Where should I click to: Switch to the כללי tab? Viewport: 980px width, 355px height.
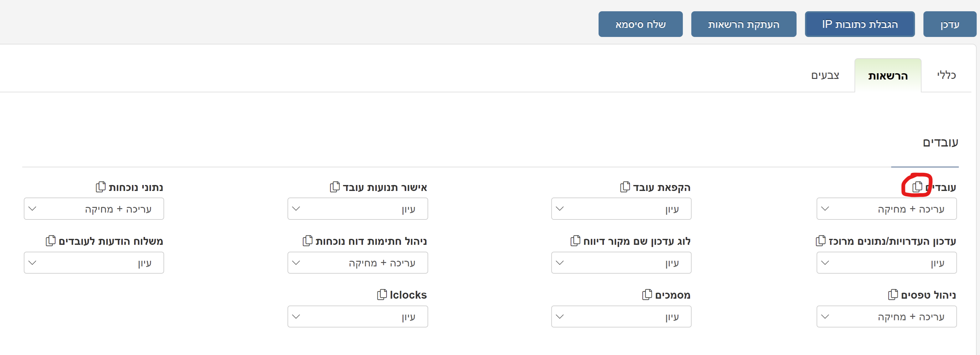pyautogui.click(x=946, y=75)
